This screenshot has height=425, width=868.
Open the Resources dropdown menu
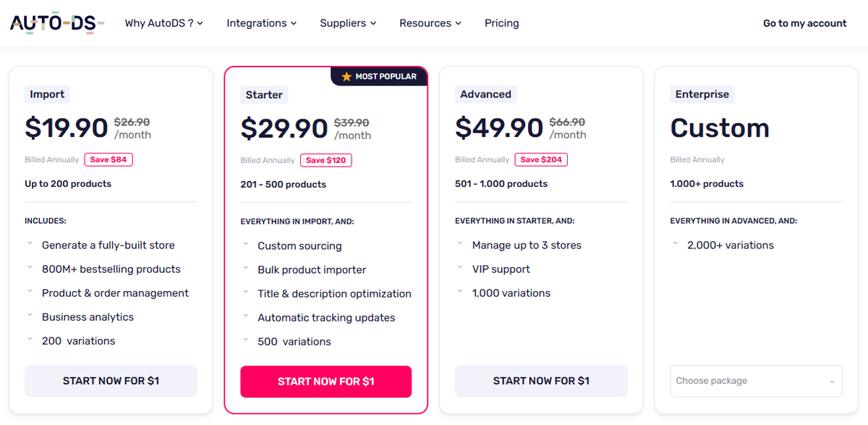[x=430, y=22]
